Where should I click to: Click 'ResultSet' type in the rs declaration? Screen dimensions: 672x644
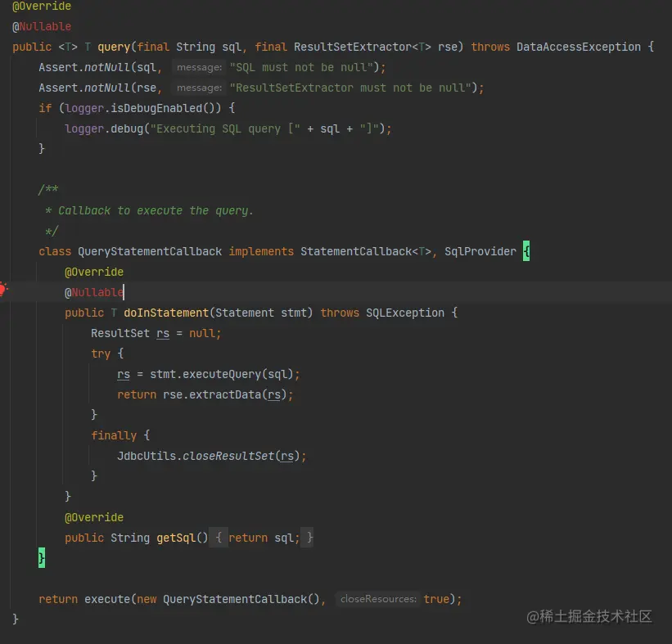tap(120, 333)
